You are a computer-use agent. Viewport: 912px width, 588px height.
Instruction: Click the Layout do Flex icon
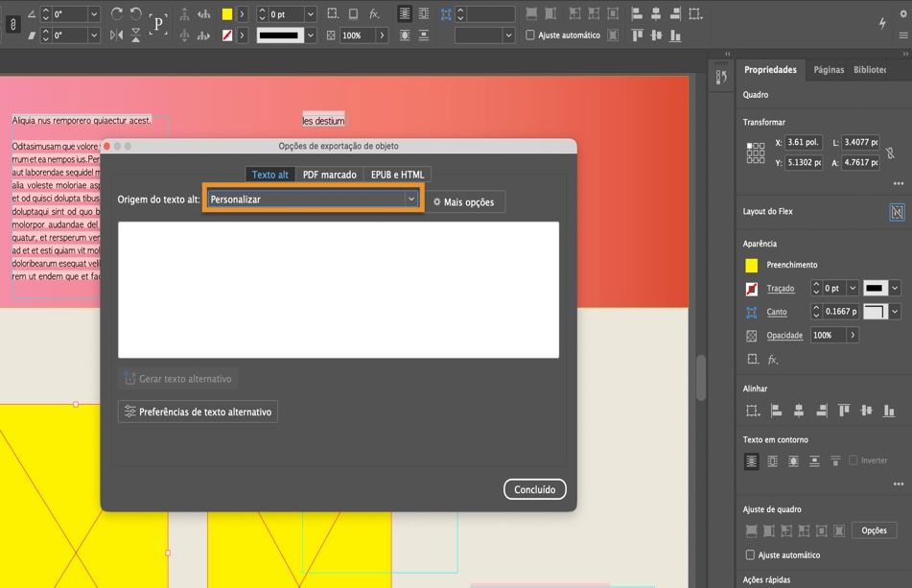(x=897, y=212)
